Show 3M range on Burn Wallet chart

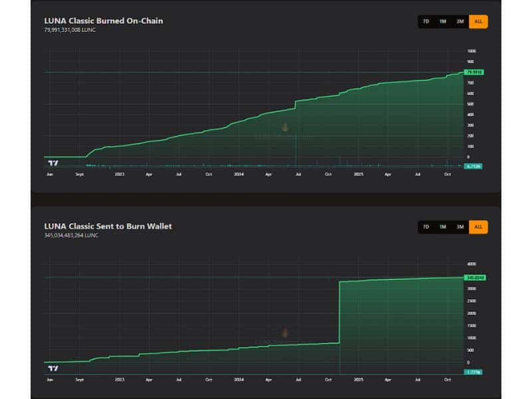click(x=460, y=227)
